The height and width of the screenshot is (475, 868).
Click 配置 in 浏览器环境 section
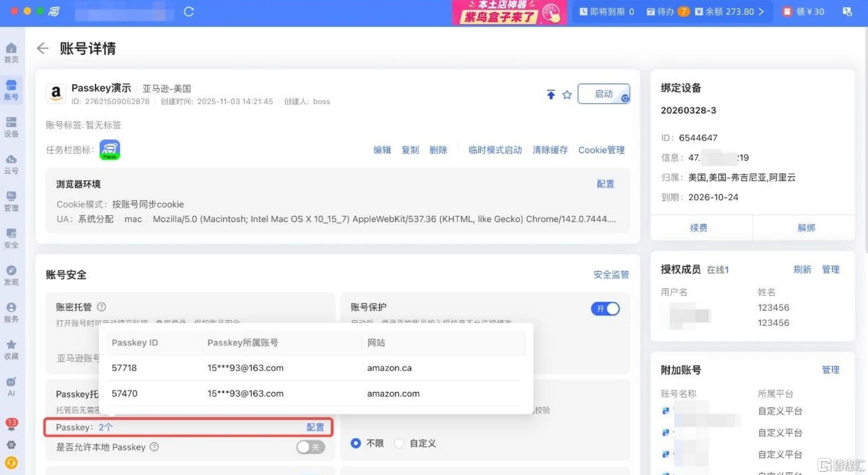click(606, 184)
